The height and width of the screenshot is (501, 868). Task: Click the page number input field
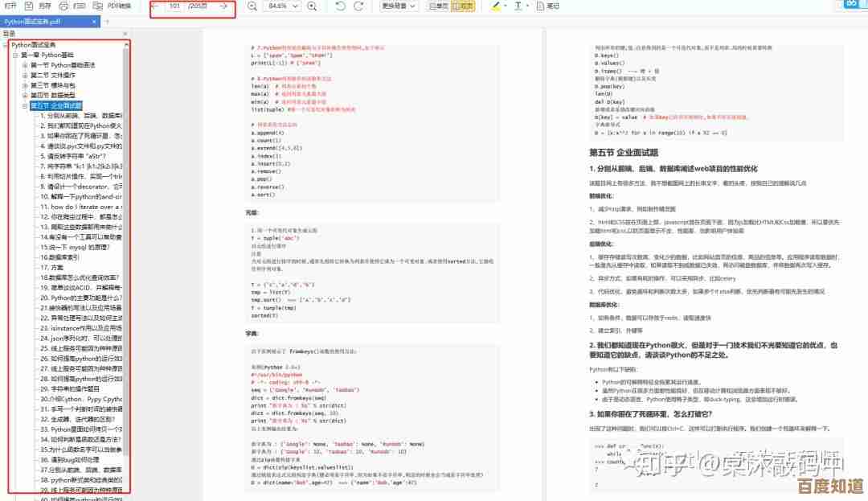174,6
